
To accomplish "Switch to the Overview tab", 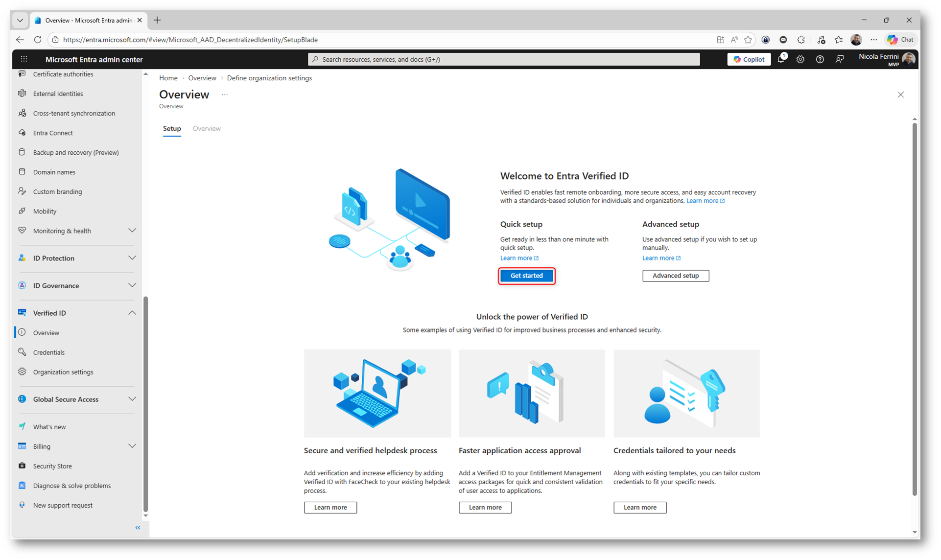I will pyautogui.click(x=207, y=129).
